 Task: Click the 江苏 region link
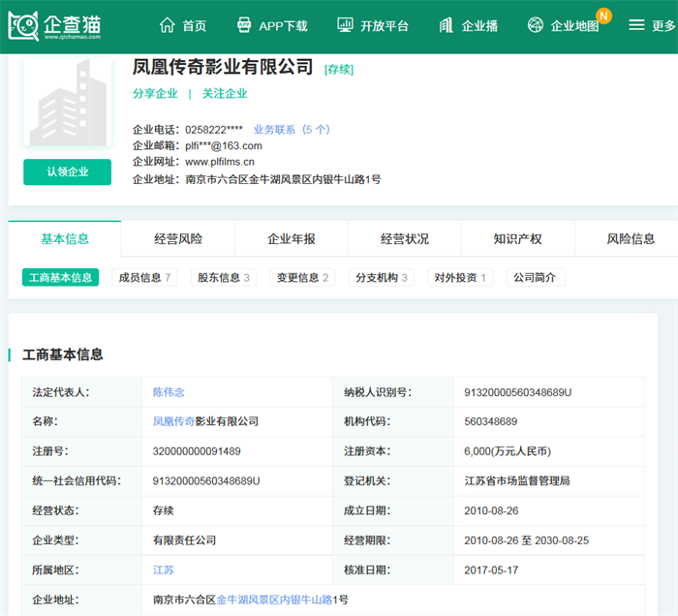(x=164, y=570)
